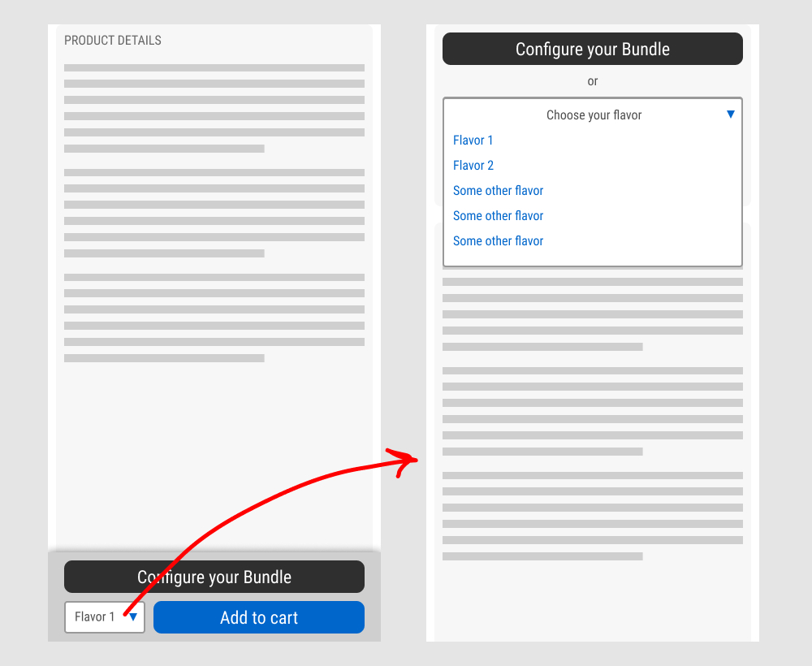This screenshot has width=812, height=666.
Task: Click first placeholder paragraph under PRODUCT DETAILS
Action: 214,108
